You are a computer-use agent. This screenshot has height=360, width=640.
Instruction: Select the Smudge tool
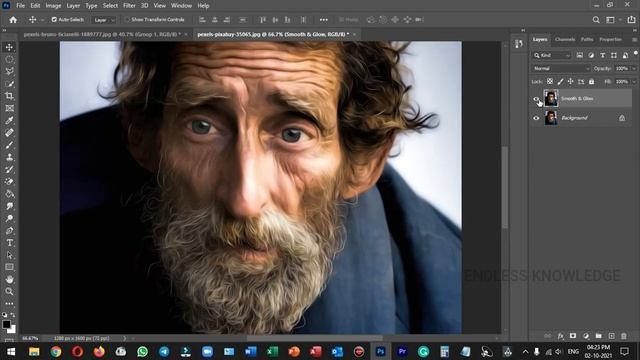pos(9,206)
